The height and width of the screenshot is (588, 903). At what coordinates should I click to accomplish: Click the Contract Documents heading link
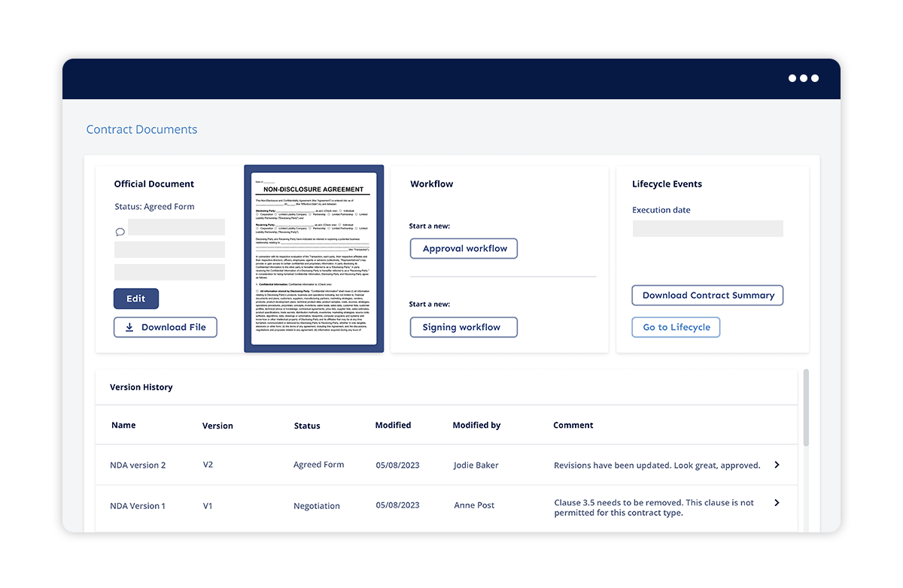(141, 129)
